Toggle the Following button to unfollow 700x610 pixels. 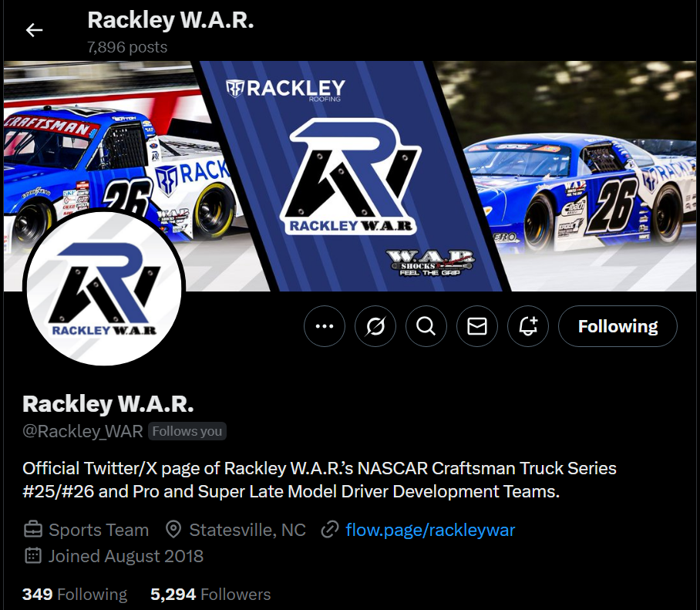click(618, 326)
